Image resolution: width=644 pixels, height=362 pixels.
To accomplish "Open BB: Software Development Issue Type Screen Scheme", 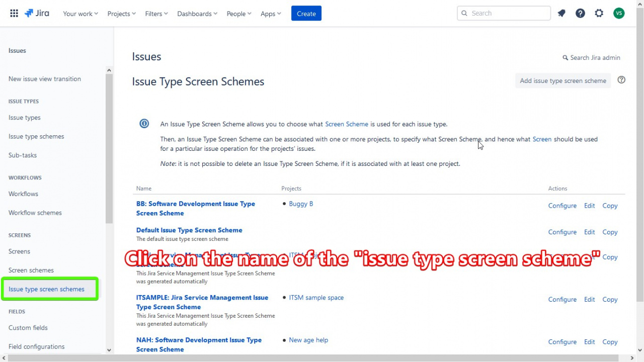I will pos(196,209).
